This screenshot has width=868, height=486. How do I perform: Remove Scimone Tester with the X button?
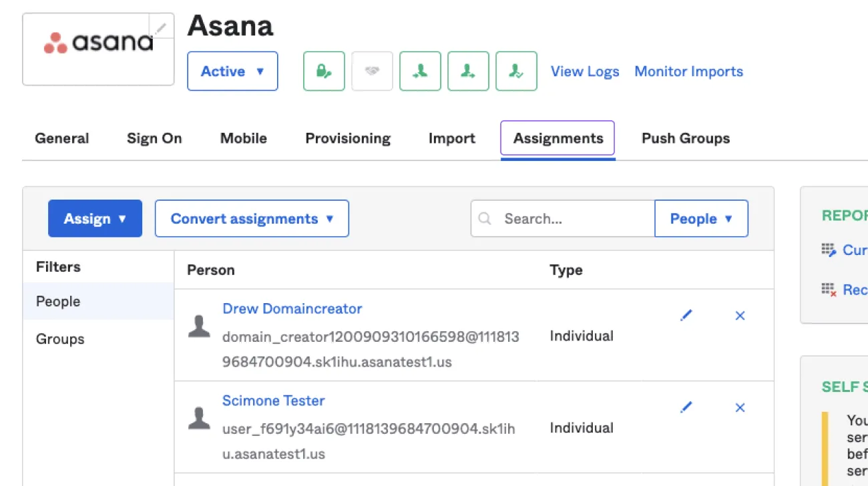[740, 407]
